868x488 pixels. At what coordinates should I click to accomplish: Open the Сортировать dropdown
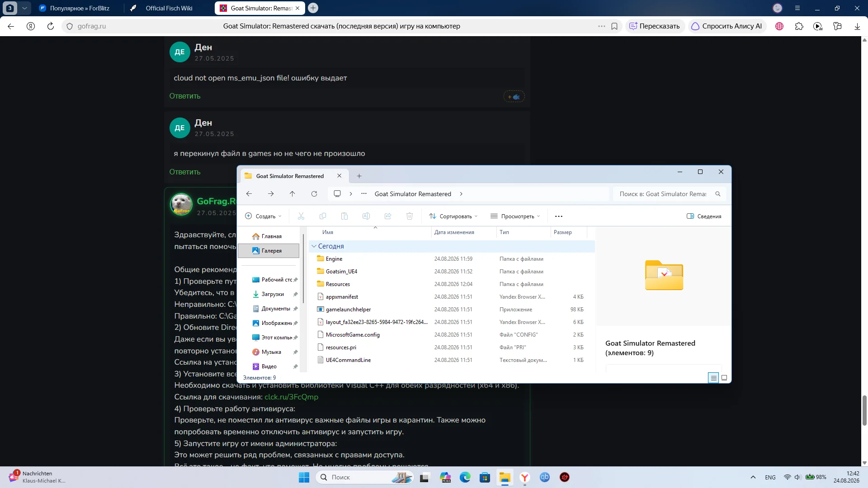click(x=453, y=216)
